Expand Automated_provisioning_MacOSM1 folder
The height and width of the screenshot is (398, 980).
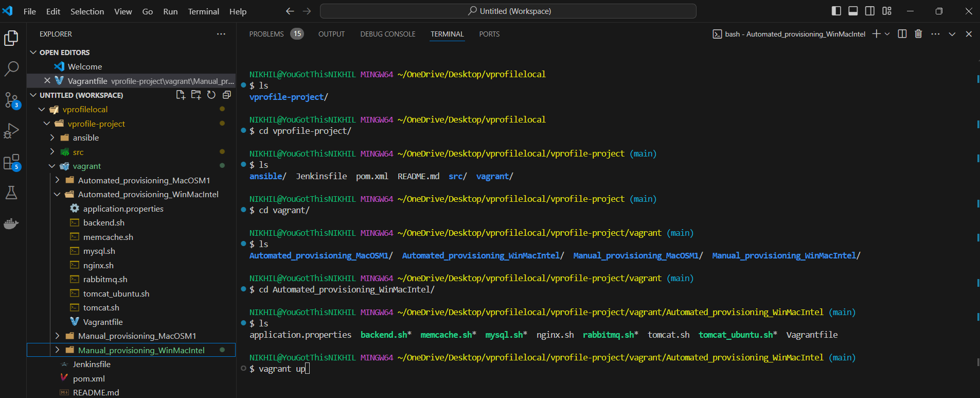point(58,180)
